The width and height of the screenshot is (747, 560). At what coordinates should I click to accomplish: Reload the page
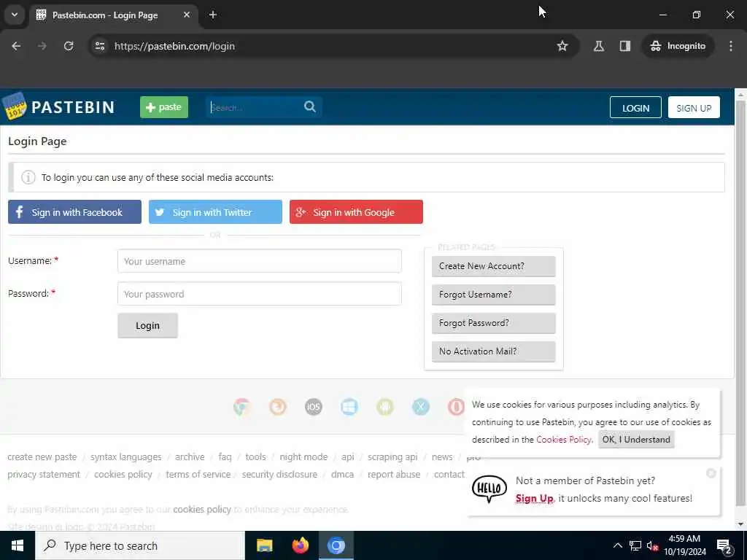point(69,46)
